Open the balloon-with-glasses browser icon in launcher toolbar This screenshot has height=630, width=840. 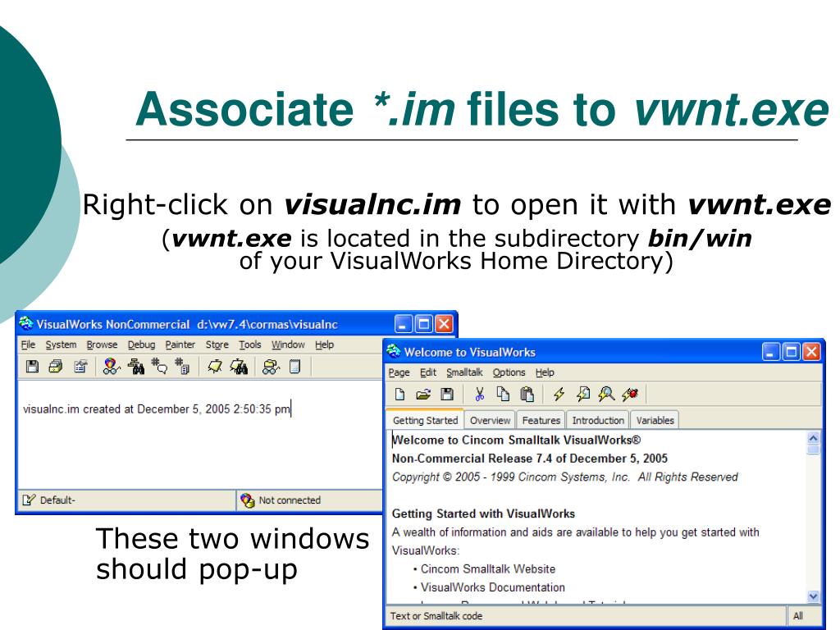coord(112,367)
